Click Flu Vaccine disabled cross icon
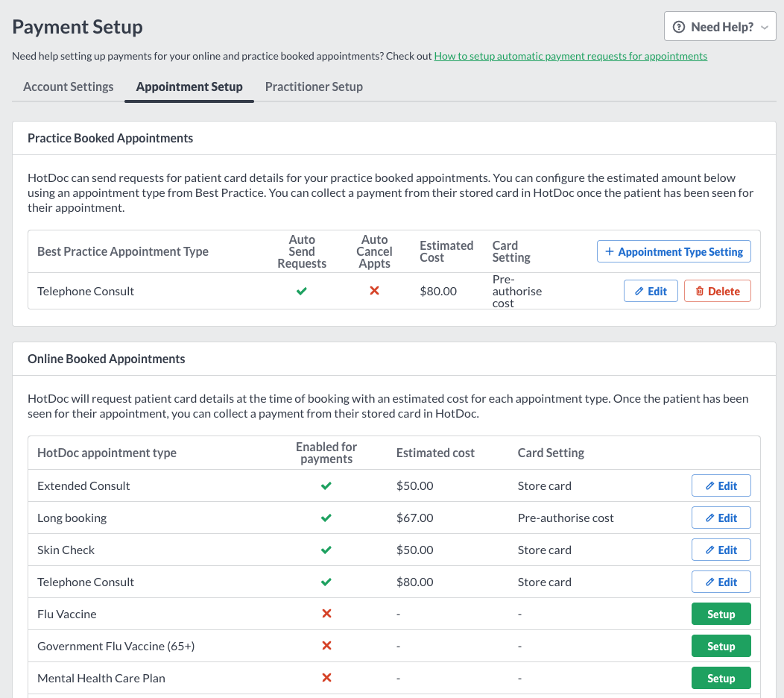The width and height of the screenshot is (784, 698). pos(326,614)
